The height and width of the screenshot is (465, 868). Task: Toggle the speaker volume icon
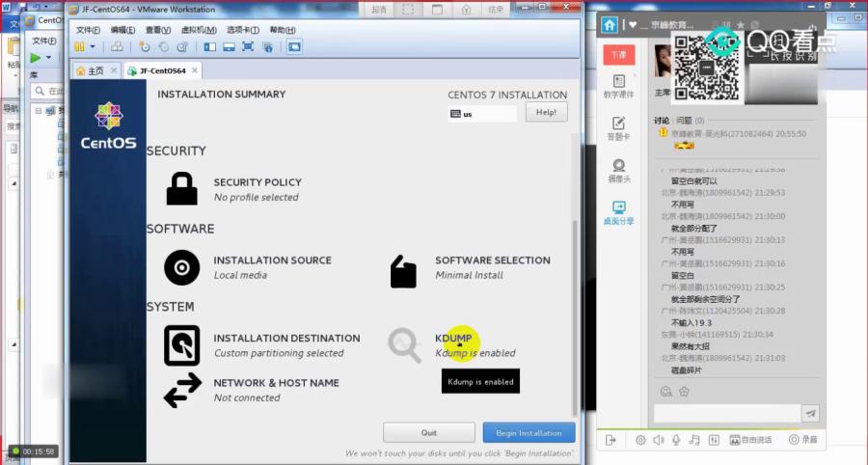click(x=658, y=440)
